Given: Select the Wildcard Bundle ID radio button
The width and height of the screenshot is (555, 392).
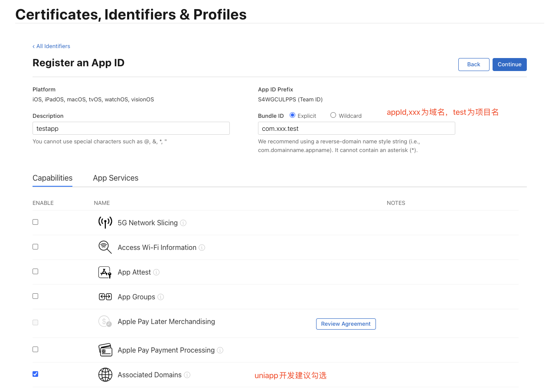Looking at the screenshot, I should click(333, 115).
